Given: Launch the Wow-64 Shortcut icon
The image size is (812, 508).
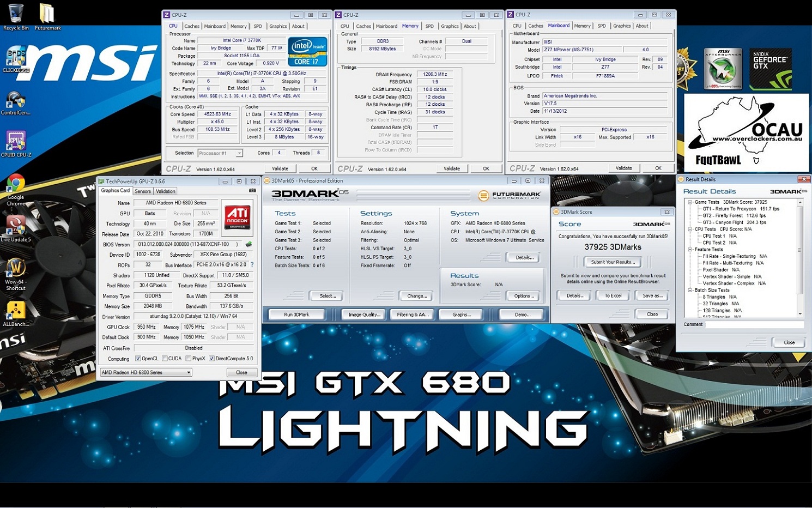Looking at the screenshot, I should coord(16,274).
